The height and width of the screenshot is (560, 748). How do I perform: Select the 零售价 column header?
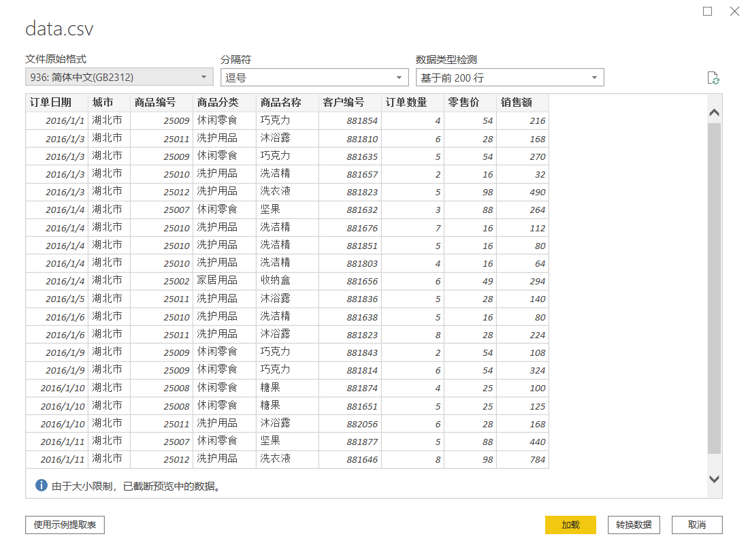470,103
